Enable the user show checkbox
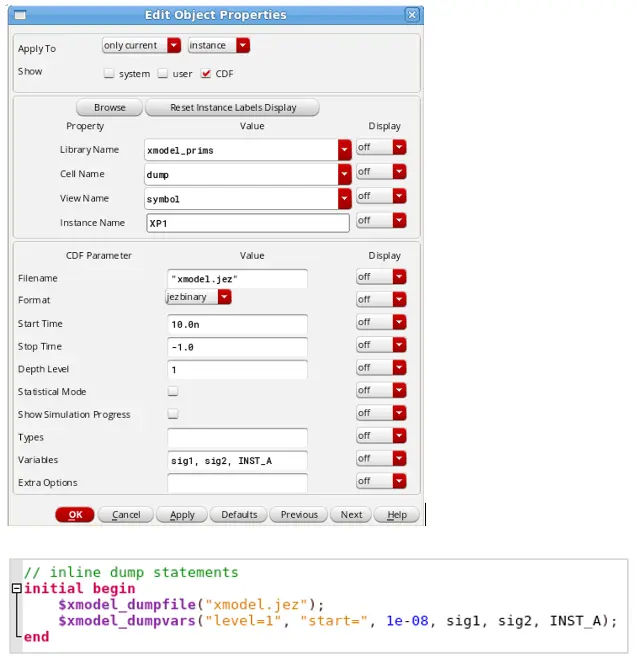This screenshot has height=660, width=637. click(x=163, y=74)
